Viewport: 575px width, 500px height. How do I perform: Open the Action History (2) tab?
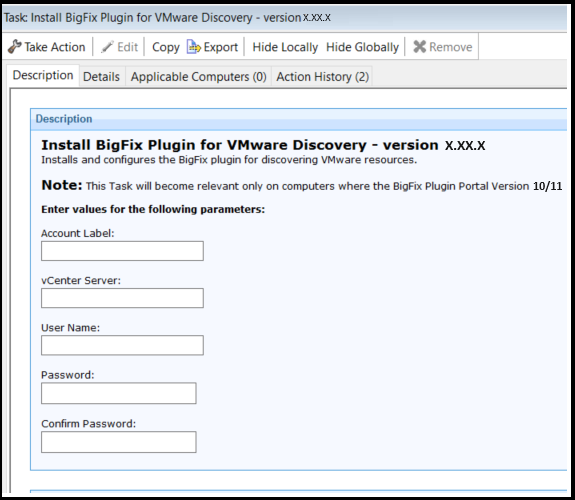pyautogui.click(x=322, y=77)
